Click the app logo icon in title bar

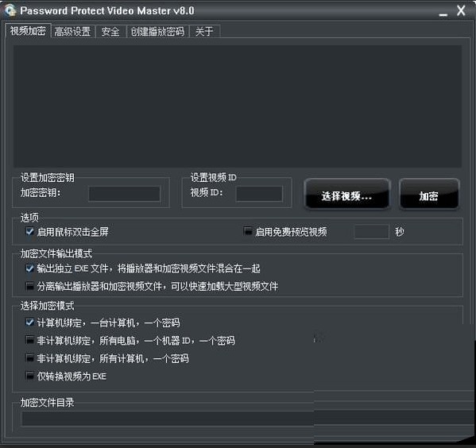pos(10,10)
